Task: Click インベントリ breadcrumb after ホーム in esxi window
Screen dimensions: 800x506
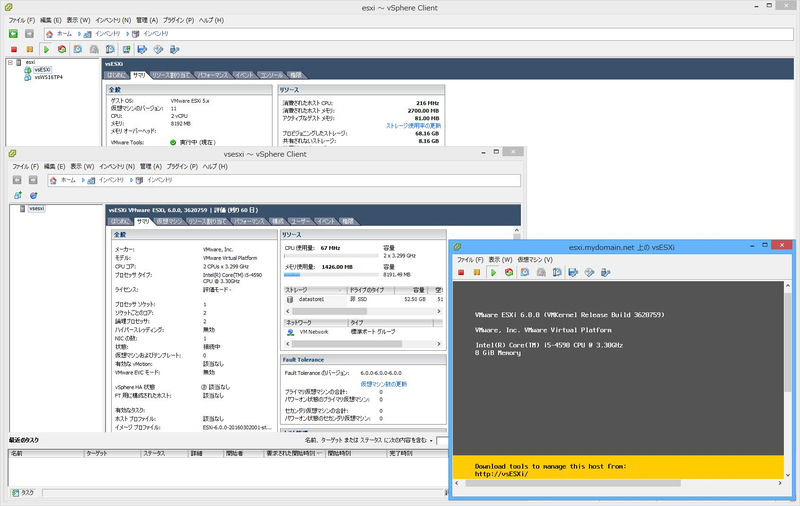Action: tap(107, 34)
